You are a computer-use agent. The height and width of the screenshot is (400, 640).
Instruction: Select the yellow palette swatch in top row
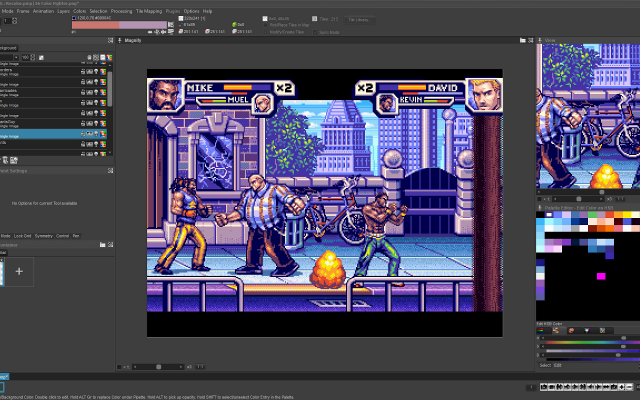coord(627,214)
